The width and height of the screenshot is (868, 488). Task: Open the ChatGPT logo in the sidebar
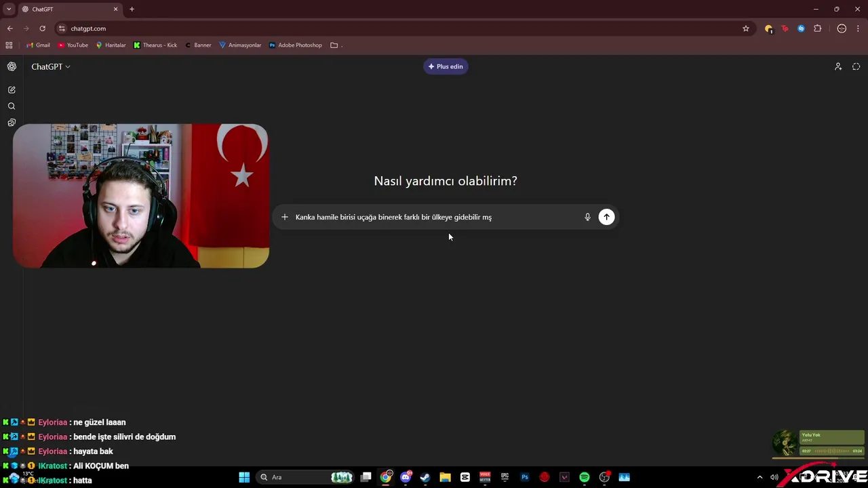(12, 66)
